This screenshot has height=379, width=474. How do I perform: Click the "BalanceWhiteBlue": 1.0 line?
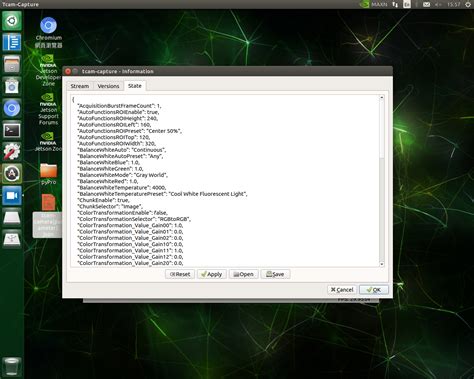[x=109, y=162]
